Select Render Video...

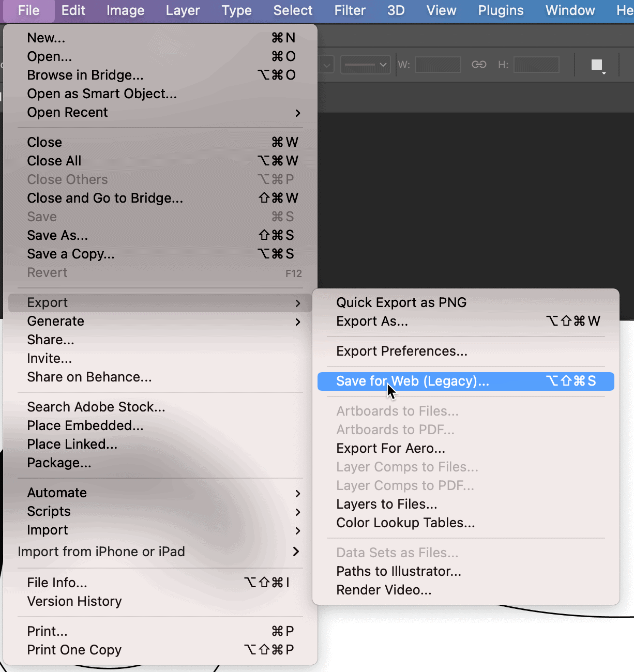[x=466, y=590]
